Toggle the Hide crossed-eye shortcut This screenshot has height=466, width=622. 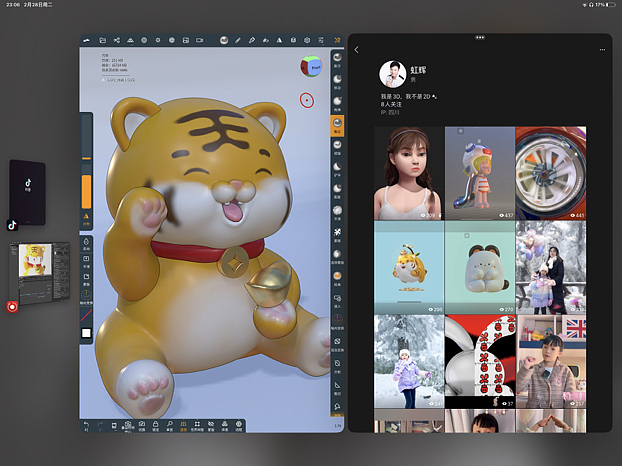pyautogui.click(x=211, y=426)
